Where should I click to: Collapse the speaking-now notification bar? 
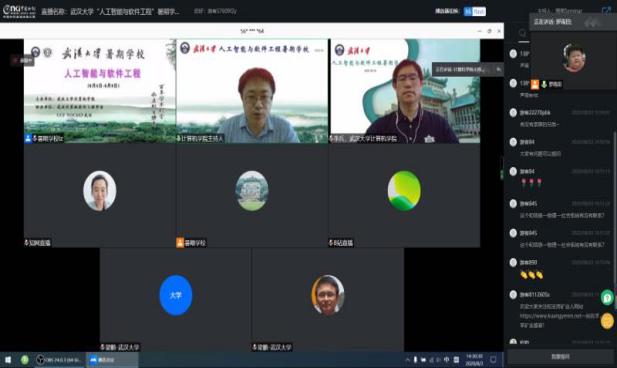499,69
